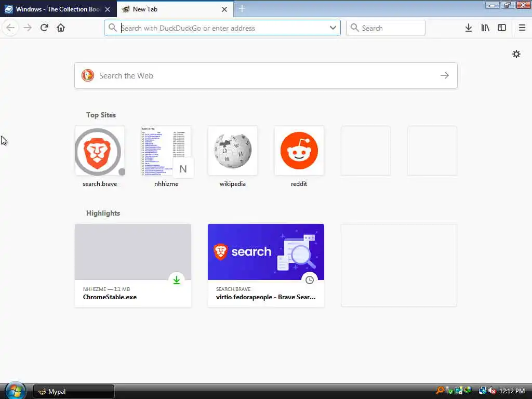Open the virtio fedorapeople Brave Search highlight
The image size is (532, 399).
tap(266, 265)
